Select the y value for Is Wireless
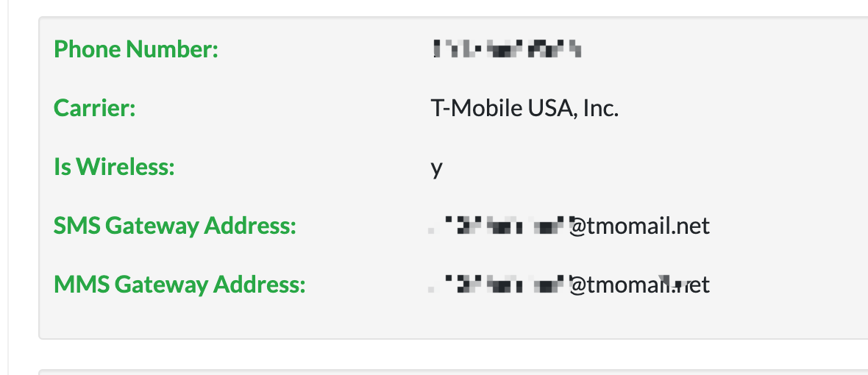Screen dimensions: 868x375 437,168
